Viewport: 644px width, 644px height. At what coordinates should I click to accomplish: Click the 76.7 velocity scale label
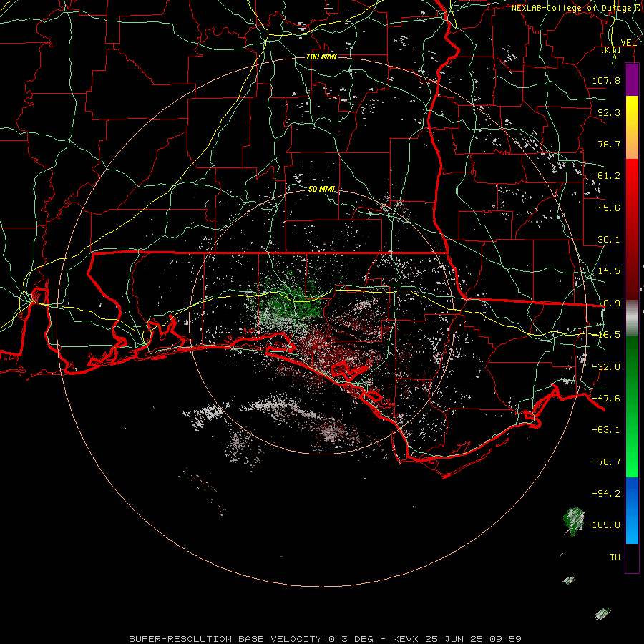click(x=609, y=144)
